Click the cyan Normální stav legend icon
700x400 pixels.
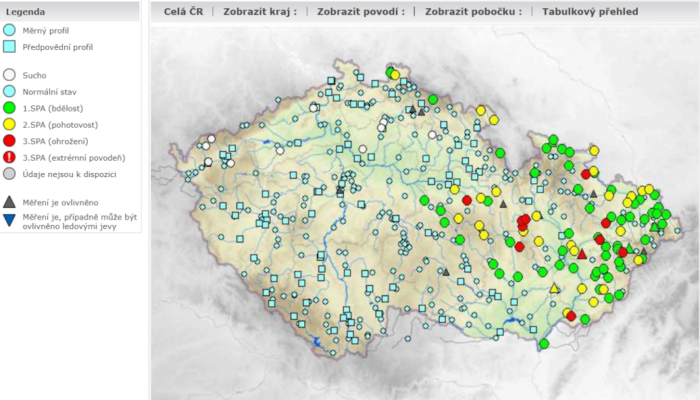[9, 92]
